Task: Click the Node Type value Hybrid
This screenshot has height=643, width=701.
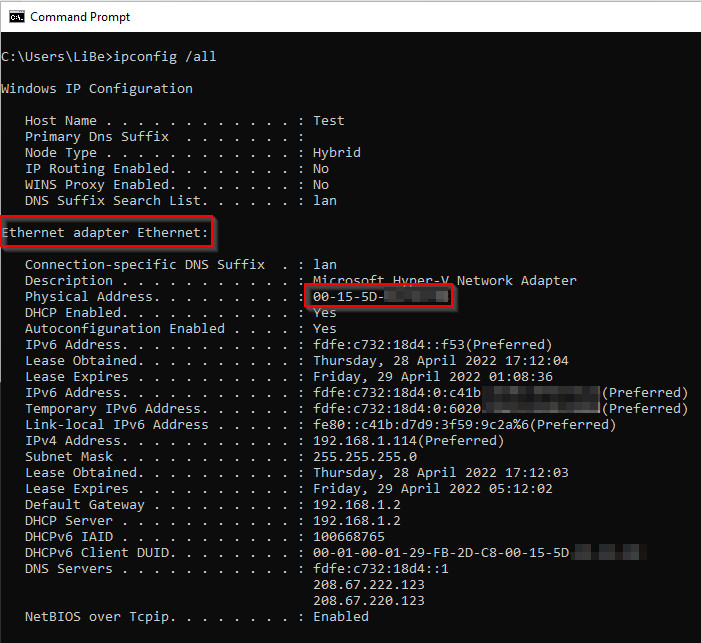Action: click(336, 152)
